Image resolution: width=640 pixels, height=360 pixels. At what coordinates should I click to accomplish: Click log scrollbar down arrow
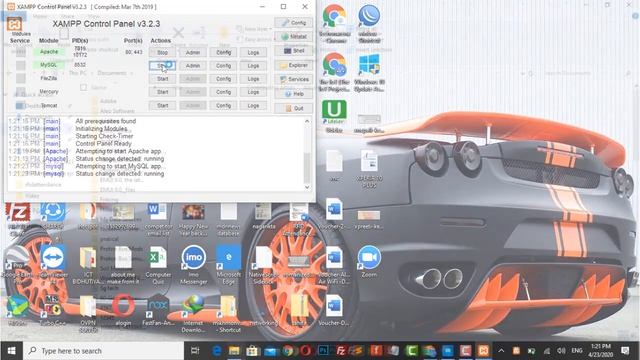click(307, 187)
